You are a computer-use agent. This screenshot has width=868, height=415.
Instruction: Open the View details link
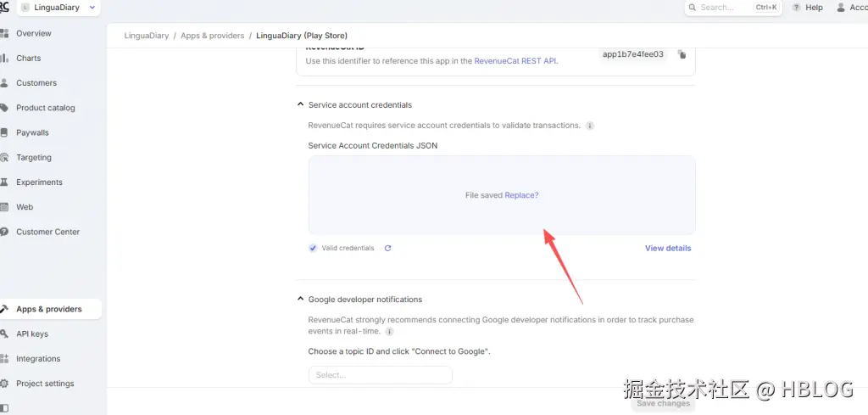click(668, 248)
